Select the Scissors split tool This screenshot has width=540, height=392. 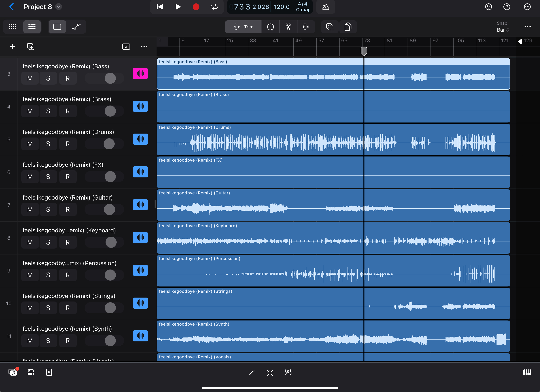[288, 27]
